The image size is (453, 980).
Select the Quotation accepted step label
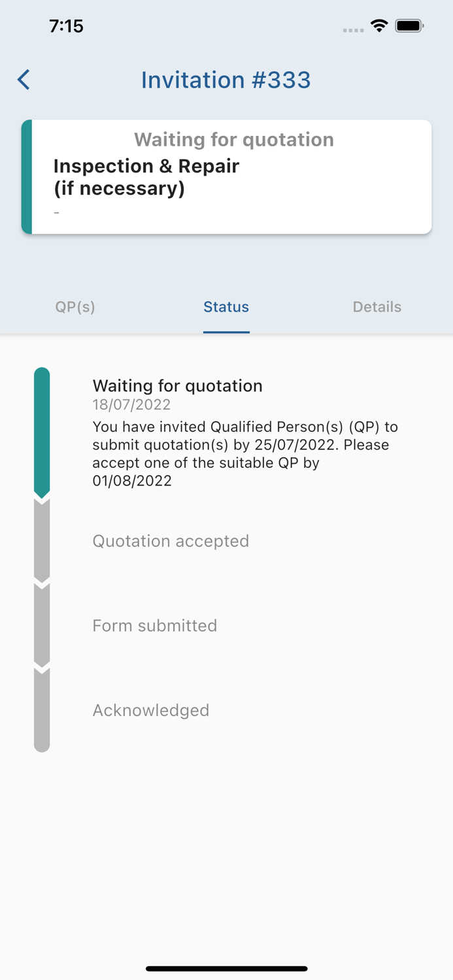[x=171, y=541]
